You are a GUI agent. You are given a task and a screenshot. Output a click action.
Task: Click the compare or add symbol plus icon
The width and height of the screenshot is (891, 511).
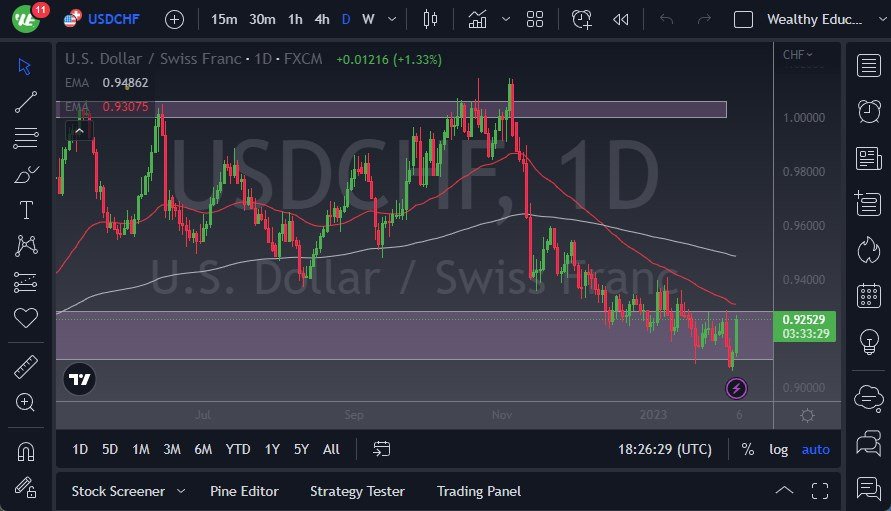point(174,19)
